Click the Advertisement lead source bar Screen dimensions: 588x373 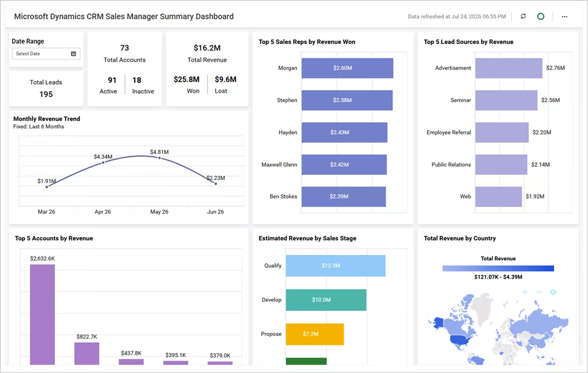tap(509, 68)
